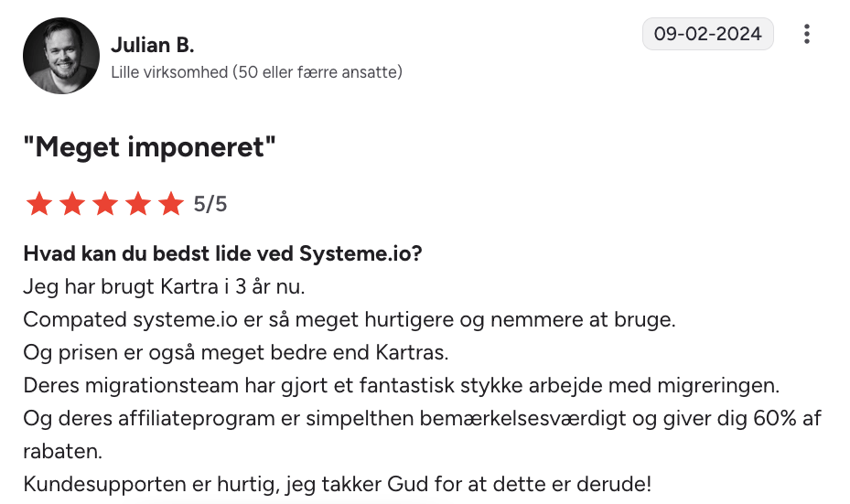This screenshot has width=850, height=504.
Task: Click the "Hvad kan du bedst lide" question heading
Action: (x=222, y=253)
